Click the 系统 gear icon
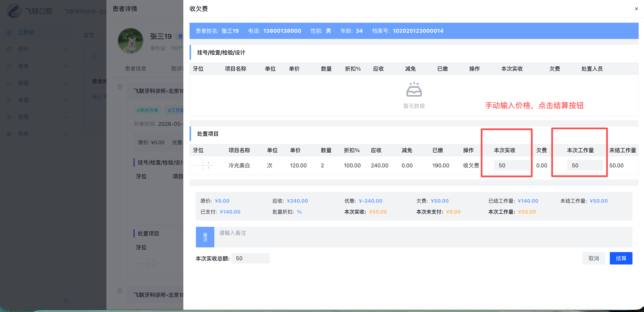Screen dimensions: 644x312 [9, 134]
